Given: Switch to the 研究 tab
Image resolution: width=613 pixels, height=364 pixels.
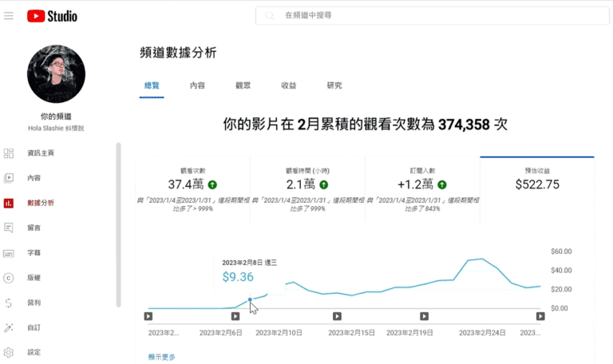Looking at the screenshot, I should (x=334, y=85).
